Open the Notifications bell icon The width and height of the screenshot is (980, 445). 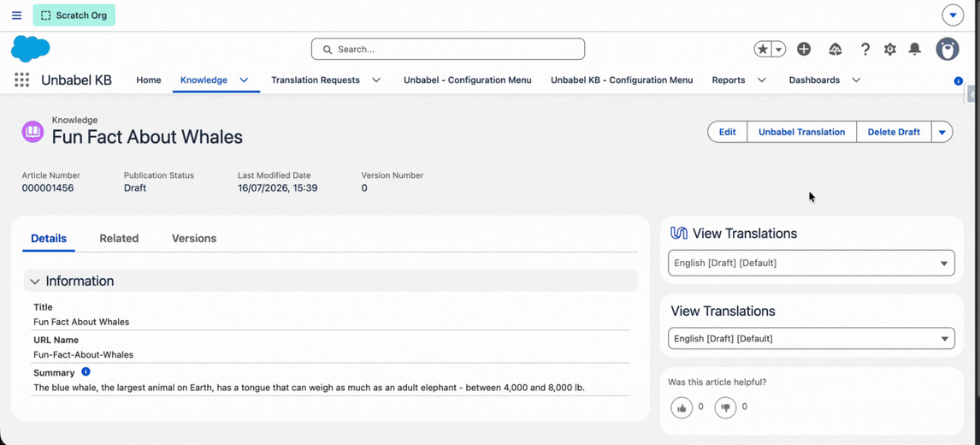point(915,49)
